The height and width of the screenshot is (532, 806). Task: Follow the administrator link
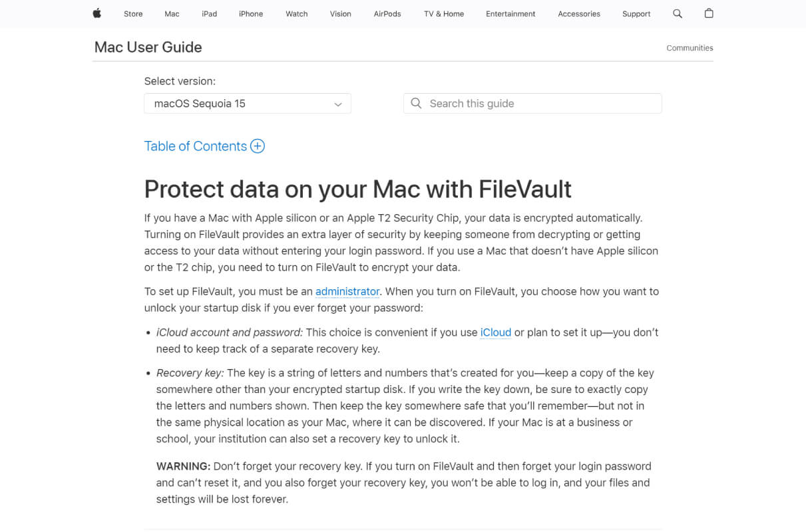click(x=347, y=291)
